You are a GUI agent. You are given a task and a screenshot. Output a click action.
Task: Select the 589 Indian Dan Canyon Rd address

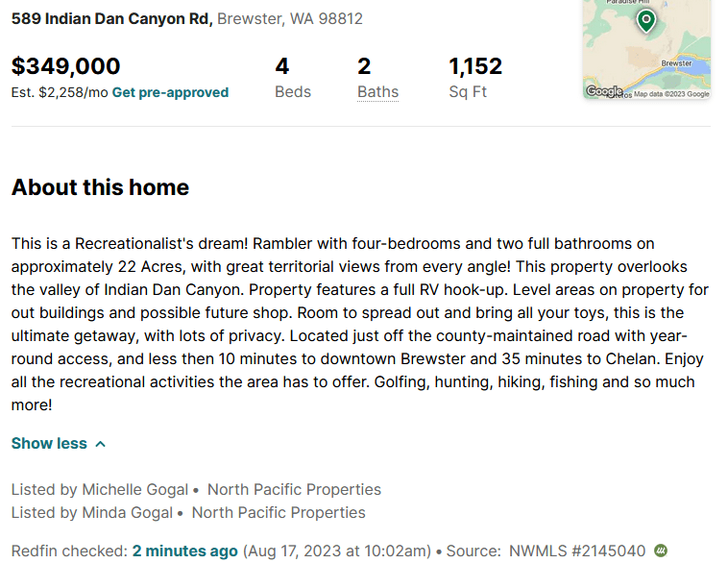111,19
